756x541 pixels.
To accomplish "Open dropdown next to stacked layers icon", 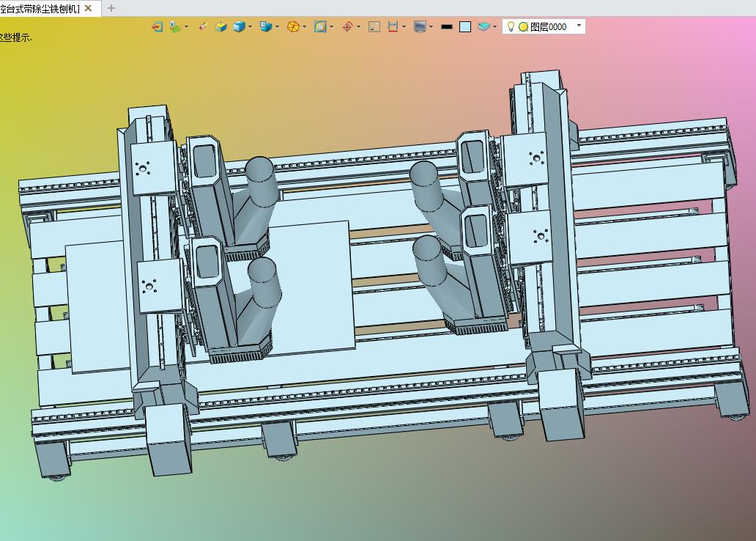I will click(494, 26).
